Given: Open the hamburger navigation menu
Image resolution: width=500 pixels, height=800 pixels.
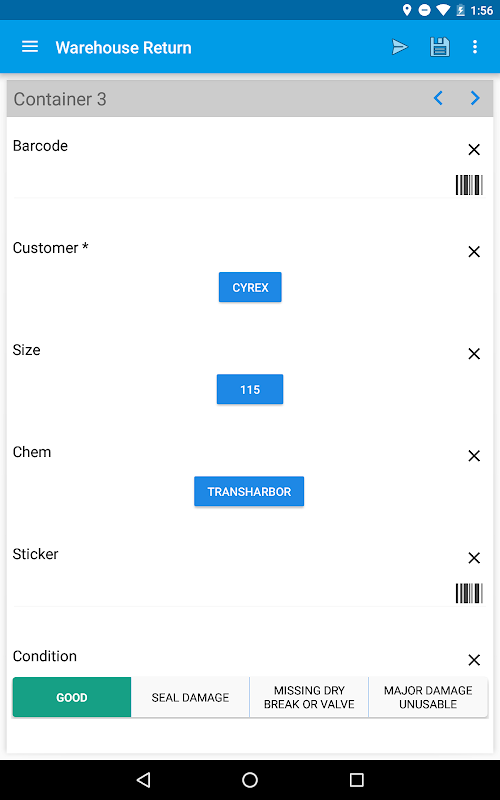Looking at the screenshot, I should (30, 47).
